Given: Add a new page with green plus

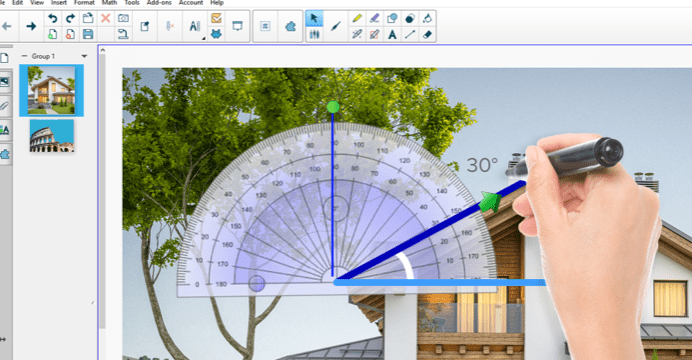Looking at the screenshot, I should 53,34.
